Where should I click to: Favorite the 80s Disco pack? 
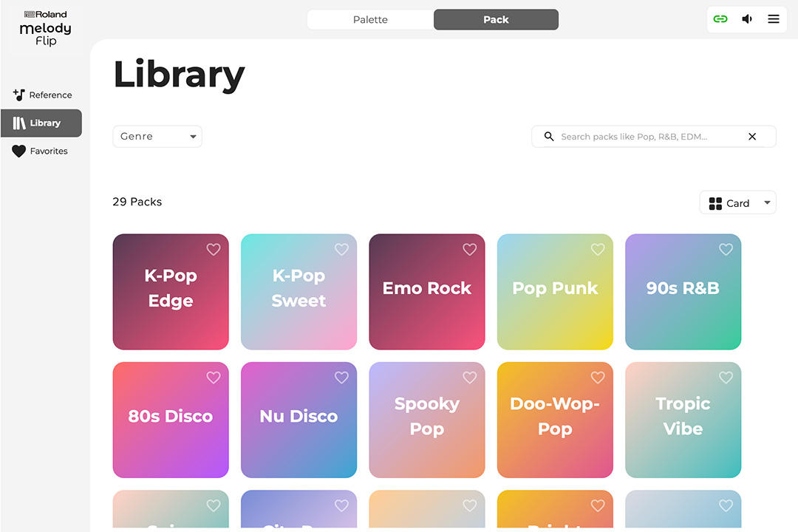214,378
